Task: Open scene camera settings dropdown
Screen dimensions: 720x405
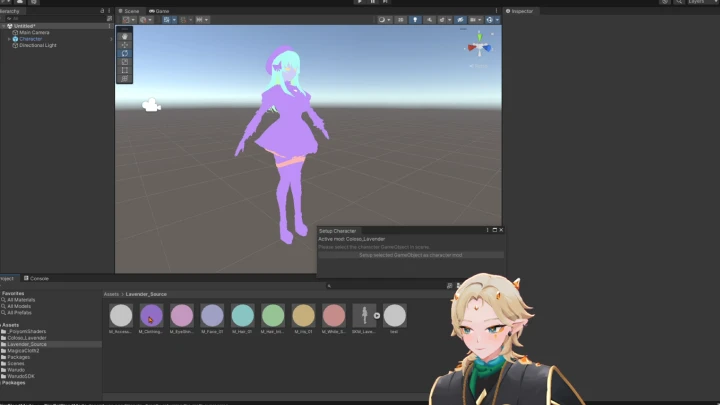Action: [475, 20]
